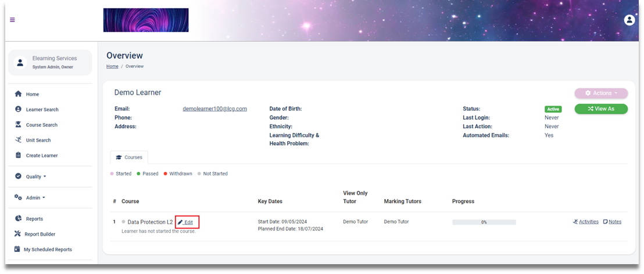Open Reports in the sidebar
Screen dimensions: 644x274
point(34,219)
